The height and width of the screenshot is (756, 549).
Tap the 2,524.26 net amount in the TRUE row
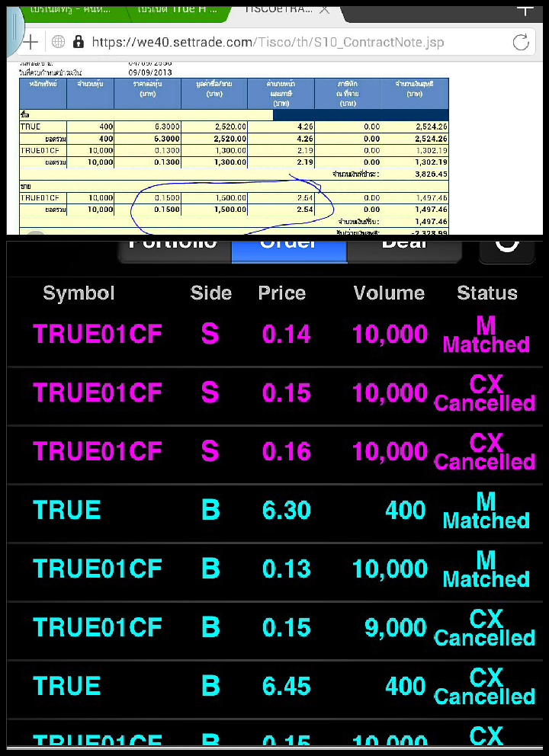(432, 127)
